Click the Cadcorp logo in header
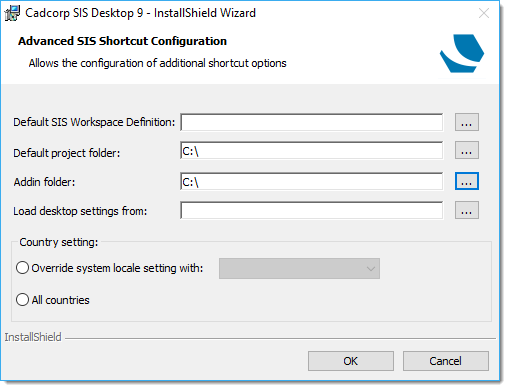The width and height of the screenshot is (508, 389). [x=462, y=53]
